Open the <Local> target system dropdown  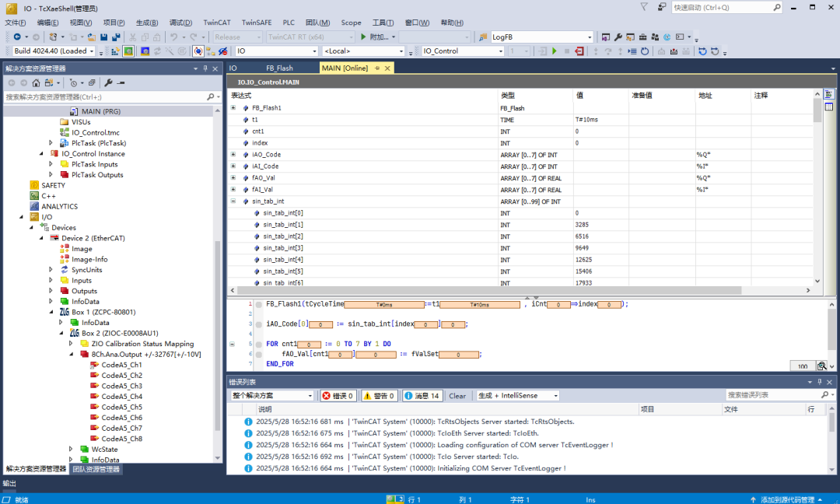(x=401, y=51)
